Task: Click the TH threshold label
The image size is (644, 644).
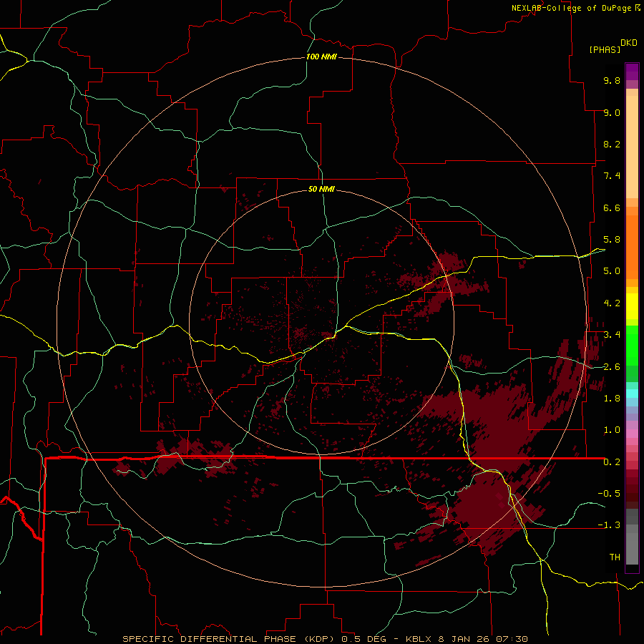Action: tap(615, 557)
